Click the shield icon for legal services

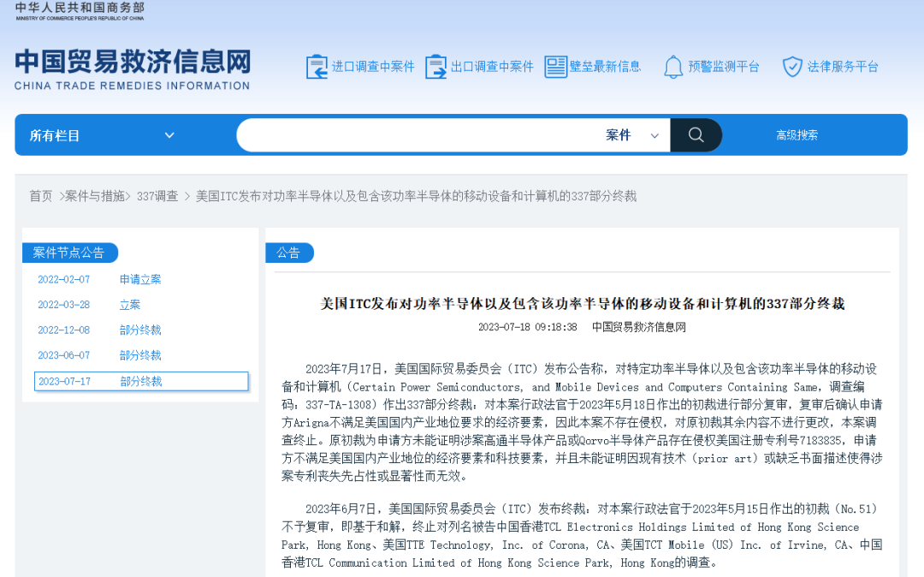coord(792,67)
